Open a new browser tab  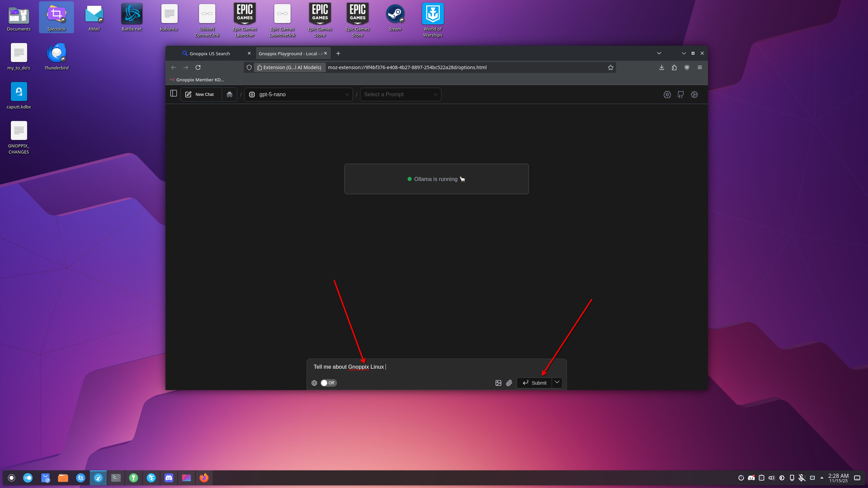338,53
